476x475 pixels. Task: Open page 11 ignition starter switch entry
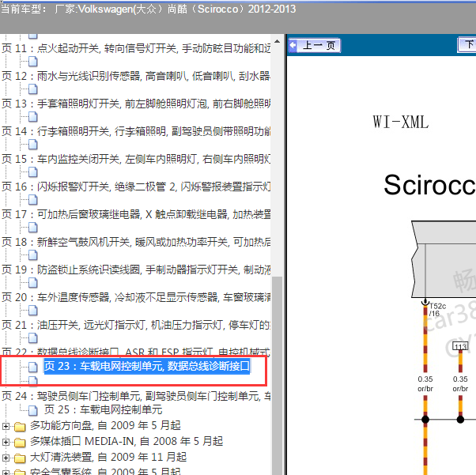[136, 48]
